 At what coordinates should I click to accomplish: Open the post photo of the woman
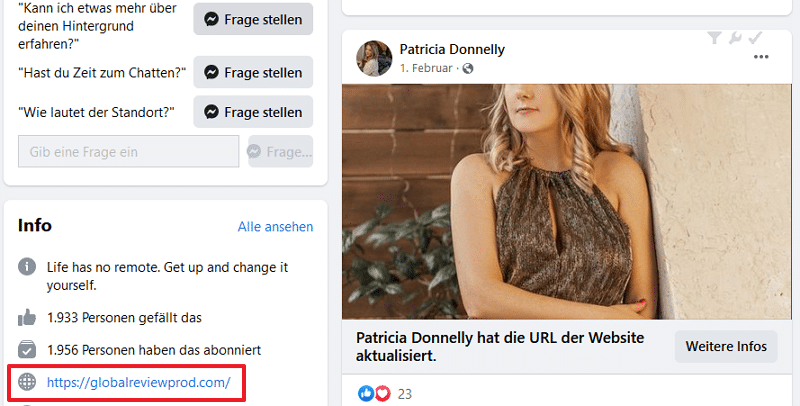tap(567, 201)
